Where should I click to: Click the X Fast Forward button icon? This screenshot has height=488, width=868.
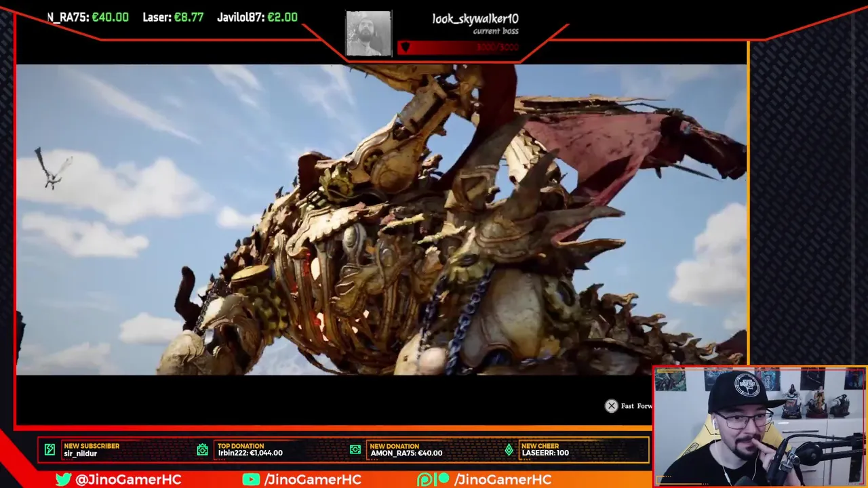(612, 406)
